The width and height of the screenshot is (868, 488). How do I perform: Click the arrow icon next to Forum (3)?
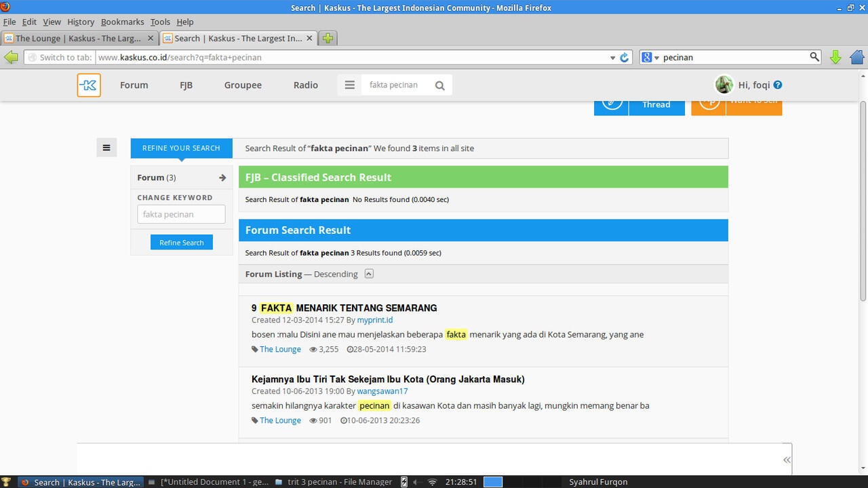click(222, 178)
